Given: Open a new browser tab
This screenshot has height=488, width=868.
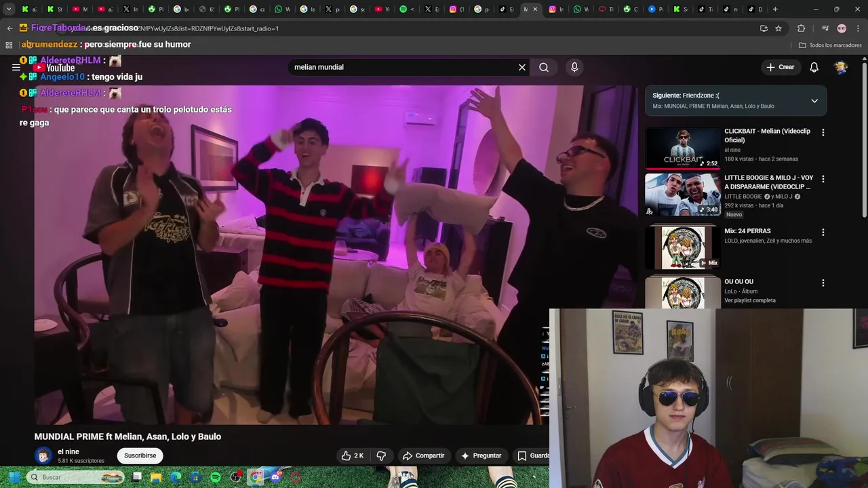Looking at the screenshot, I should click(x=775, y=9).
